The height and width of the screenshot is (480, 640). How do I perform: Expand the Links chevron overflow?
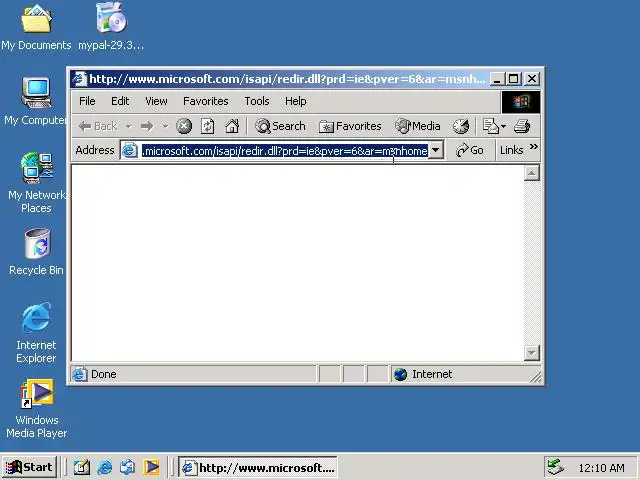point(533,147)
